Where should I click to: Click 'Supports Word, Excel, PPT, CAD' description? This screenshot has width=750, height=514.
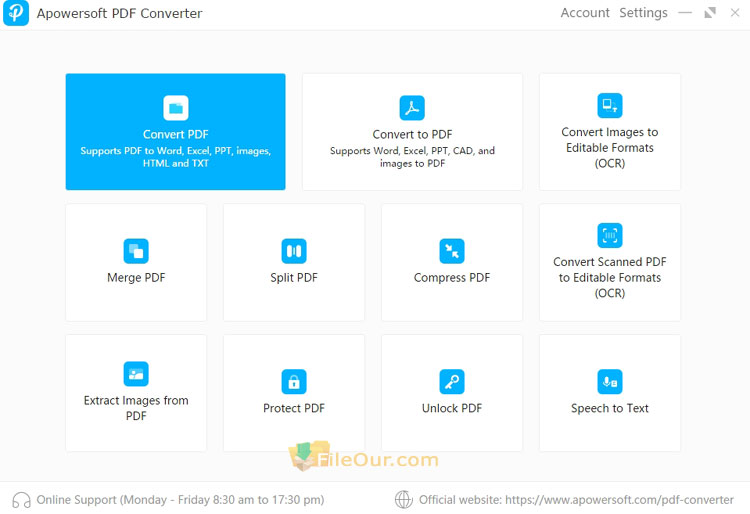coord(412,157)
